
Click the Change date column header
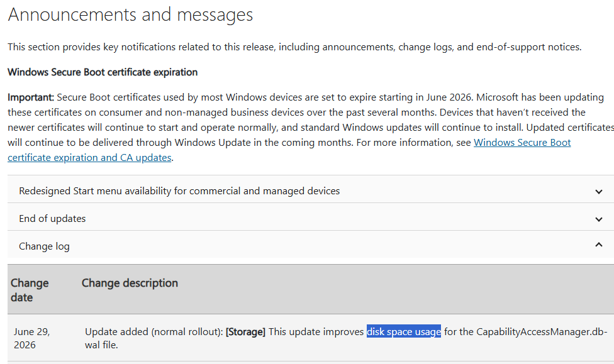30,290
